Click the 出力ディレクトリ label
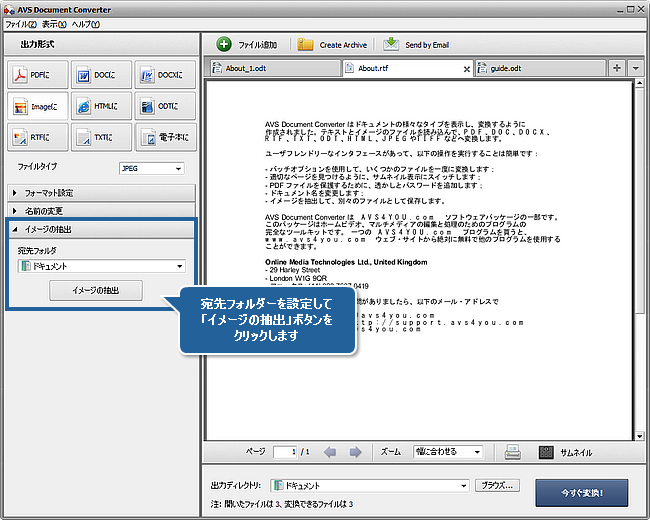Viewport: 650px width, 520px height. [x=236, y=486]
